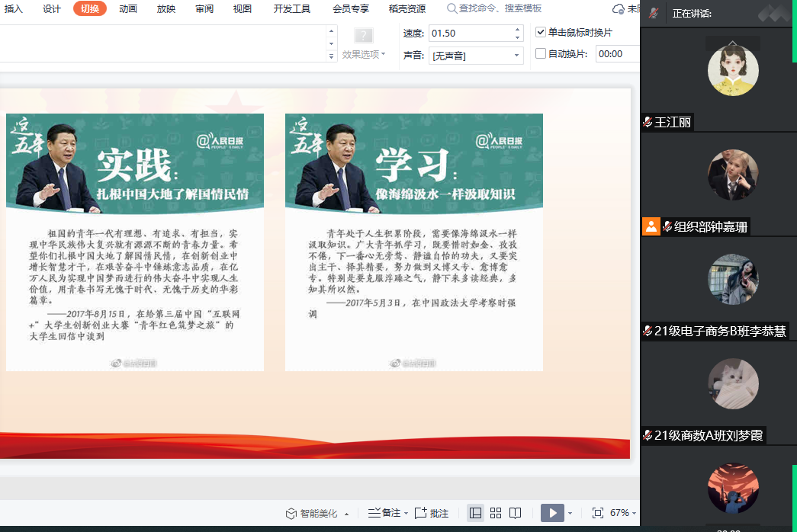797x532 pixels.
Task: Switch to reading view book icon
Action: 516,513
